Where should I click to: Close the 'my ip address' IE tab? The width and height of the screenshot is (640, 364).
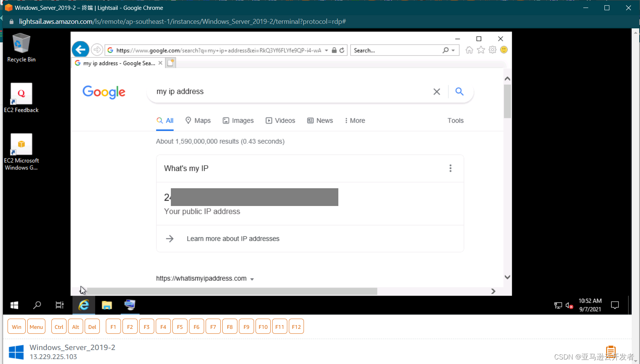[x=160, y=63]
